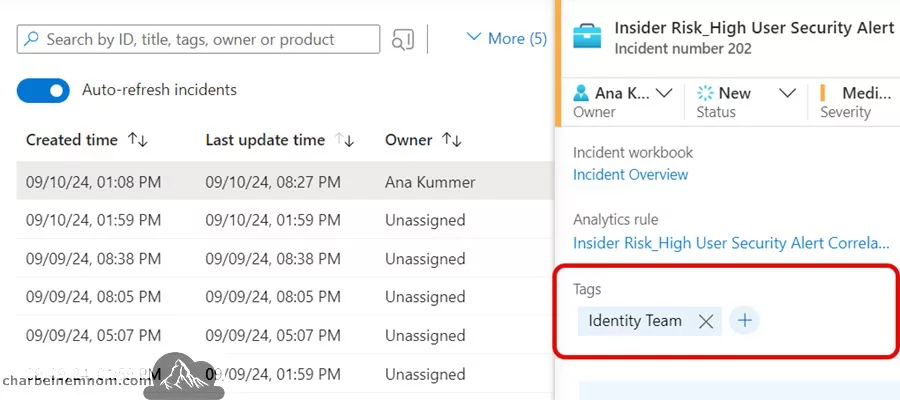Select the row created 09/09/24, 08:05 PM
900x400 pixels.
[285, 297]
